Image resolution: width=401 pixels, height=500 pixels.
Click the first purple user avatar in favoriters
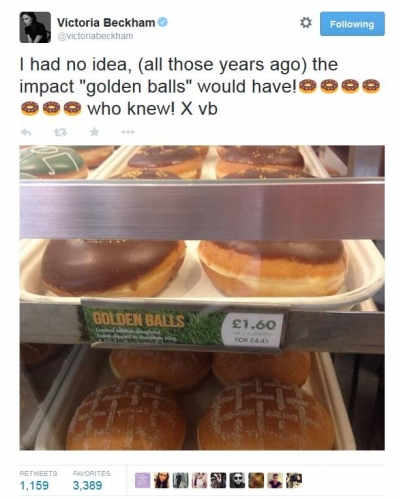[143, 481]
